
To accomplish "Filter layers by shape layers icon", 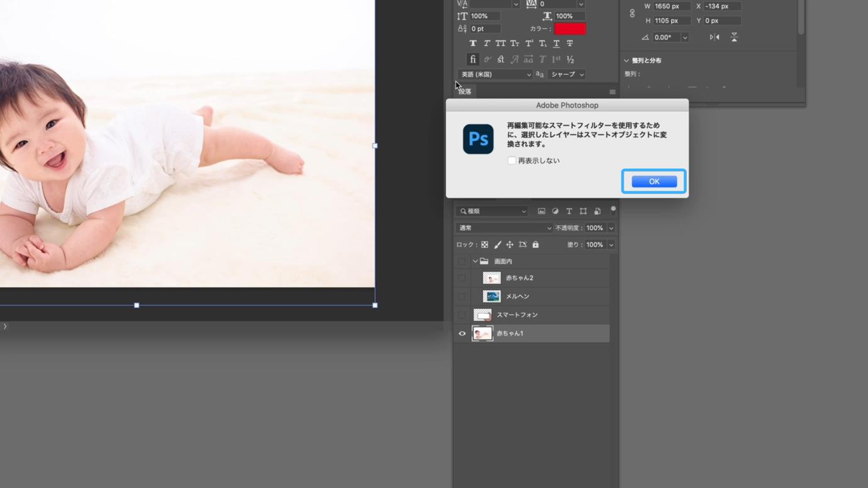I will pos(583,211).
